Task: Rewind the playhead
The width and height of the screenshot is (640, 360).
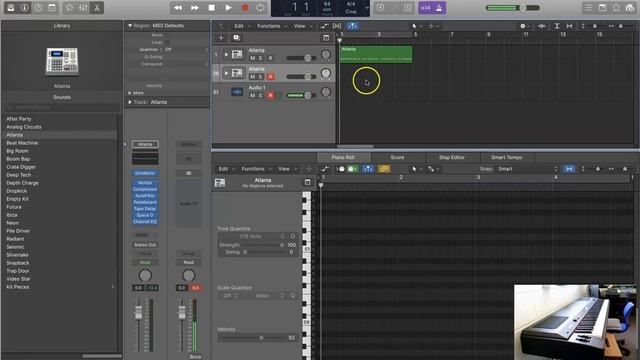Action: tap(178, 8)
